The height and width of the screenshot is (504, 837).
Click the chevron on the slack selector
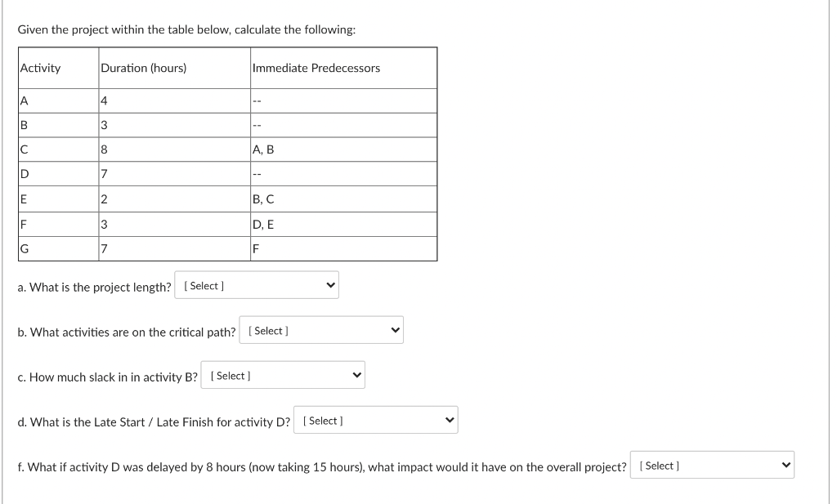pyautogui.click(x=356, y=374)
